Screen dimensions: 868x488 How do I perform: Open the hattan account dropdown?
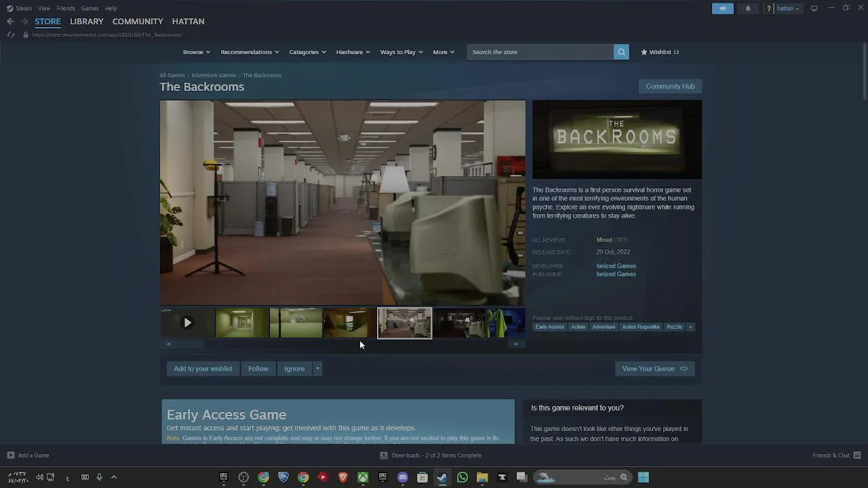788,8
